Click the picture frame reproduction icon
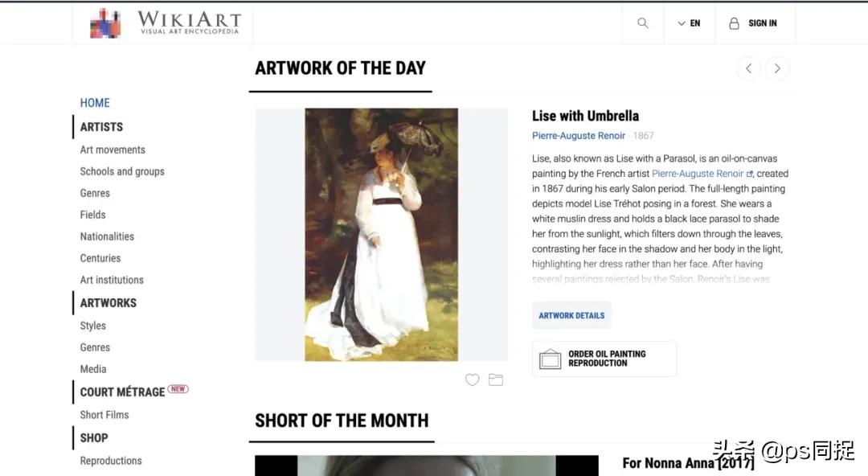Screen dimensions: 868x476 [551, 359]
